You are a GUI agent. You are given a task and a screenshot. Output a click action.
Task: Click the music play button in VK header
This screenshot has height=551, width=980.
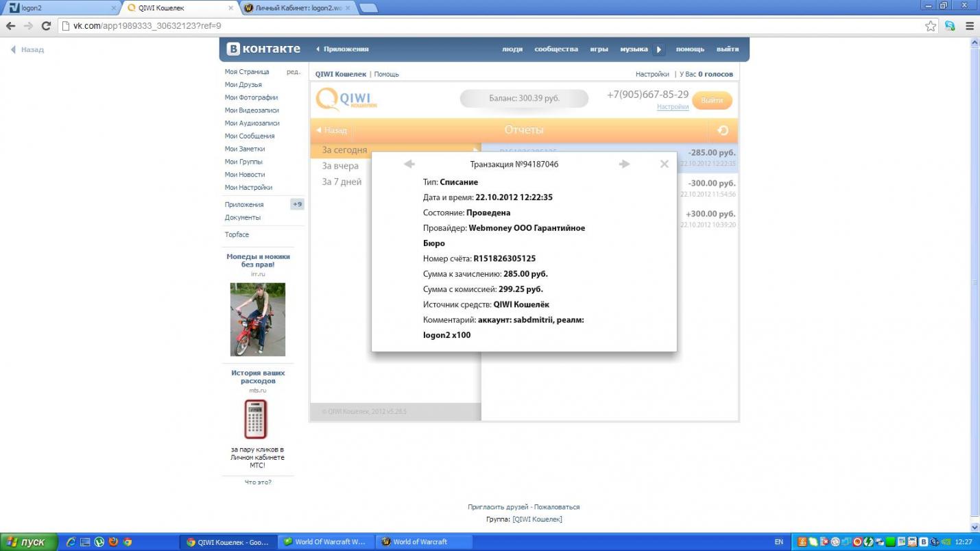pyautogui.click(x=659, y=49)
